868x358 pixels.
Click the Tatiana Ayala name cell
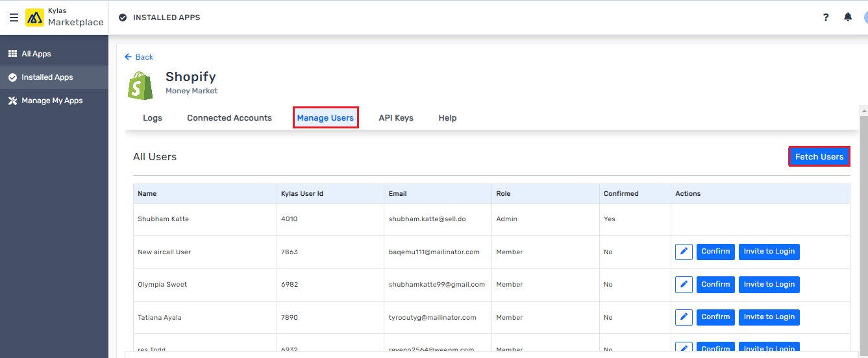pyautogui.click(x=205, y=318)
